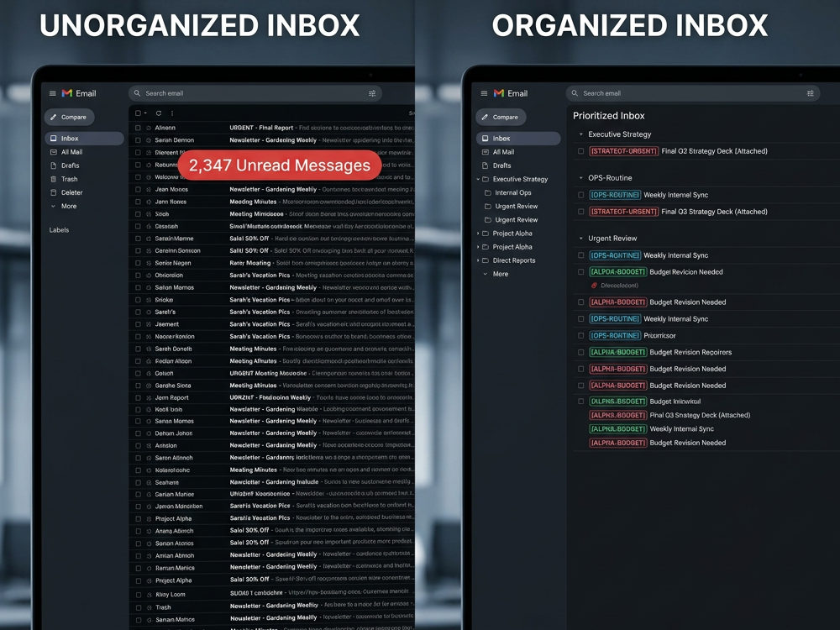Viewport: 840px width, 630px height.
Task: Expand the Direct Reports folder arrow
Action: pyautogui.click(x=478, y=260)
